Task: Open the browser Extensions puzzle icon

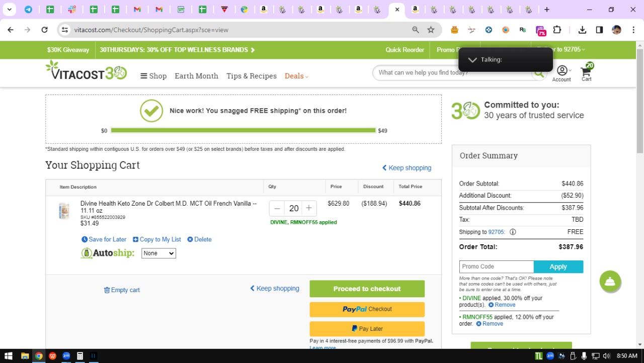Action: [x=557, y=30]
